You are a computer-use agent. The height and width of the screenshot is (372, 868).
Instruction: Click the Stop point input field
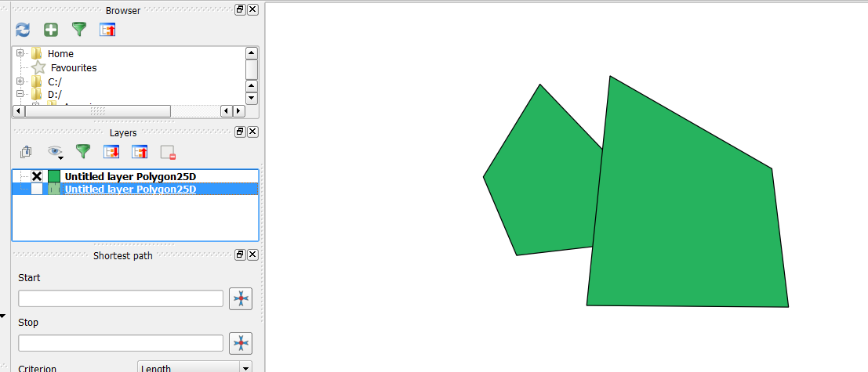(x=121, y=343)
